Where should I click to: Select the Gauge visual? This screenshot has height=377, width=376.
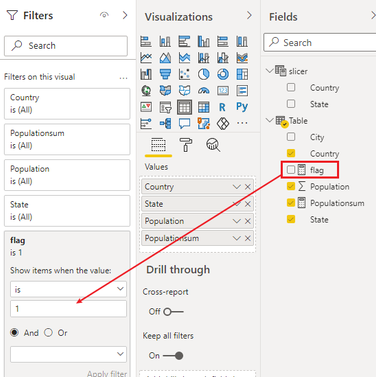click(x=204, y=90)
